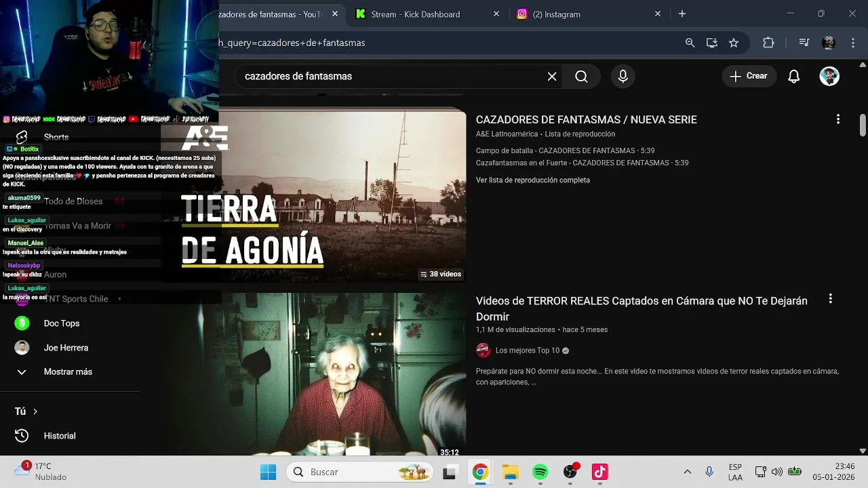
Task: Open ESP LAA language switcher
Action: 735,472
